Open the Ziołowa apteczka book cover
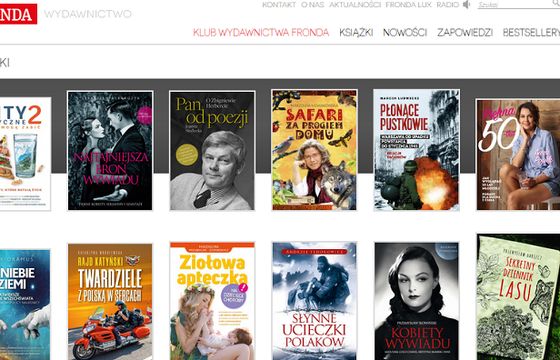This screenshot has width=560, height=360. pyautogui.click(x=212, y=301)
